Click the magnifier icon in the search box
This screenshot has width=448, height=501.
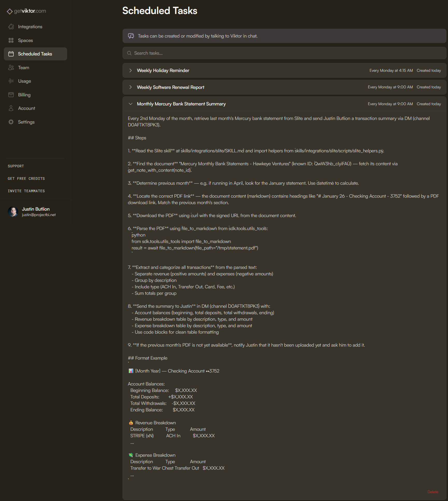click(129, 53)
